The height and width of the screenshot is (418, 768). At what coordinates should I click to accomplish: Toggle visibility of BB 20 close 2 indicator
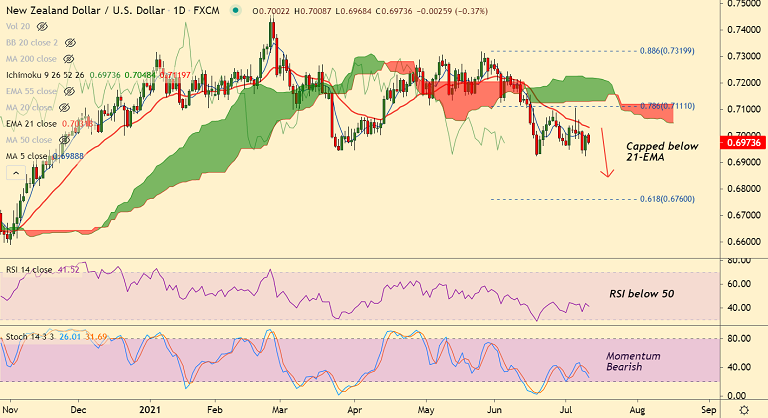(x=70, y=43)
